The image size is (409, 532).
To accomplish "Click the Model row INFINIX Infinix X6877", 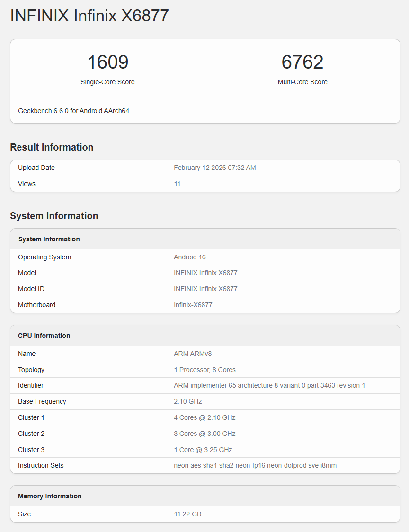I will coord(205,273).
